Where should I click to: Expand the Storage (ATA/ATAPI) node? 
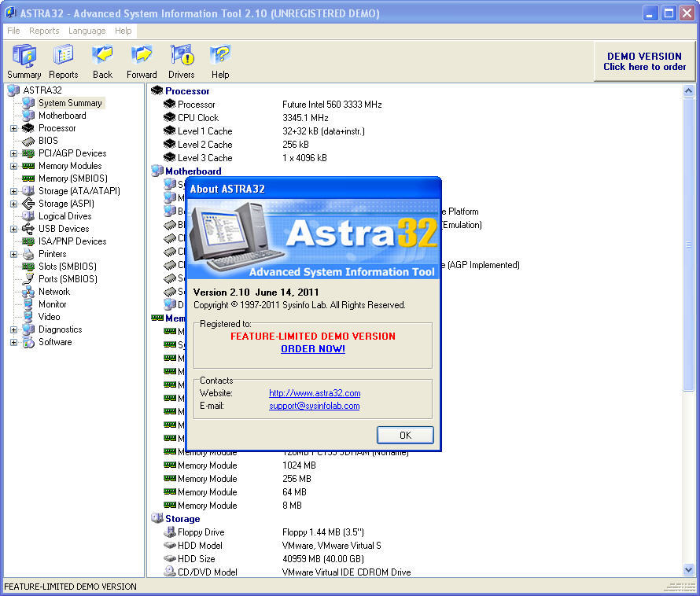click(14, 192)
